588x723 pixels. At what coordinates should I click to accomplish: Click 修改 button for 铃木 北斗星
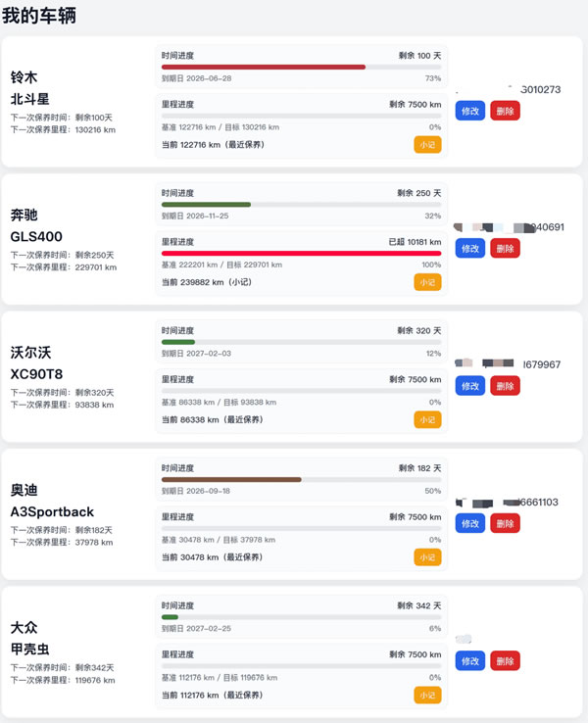click(x=469, y=111)
